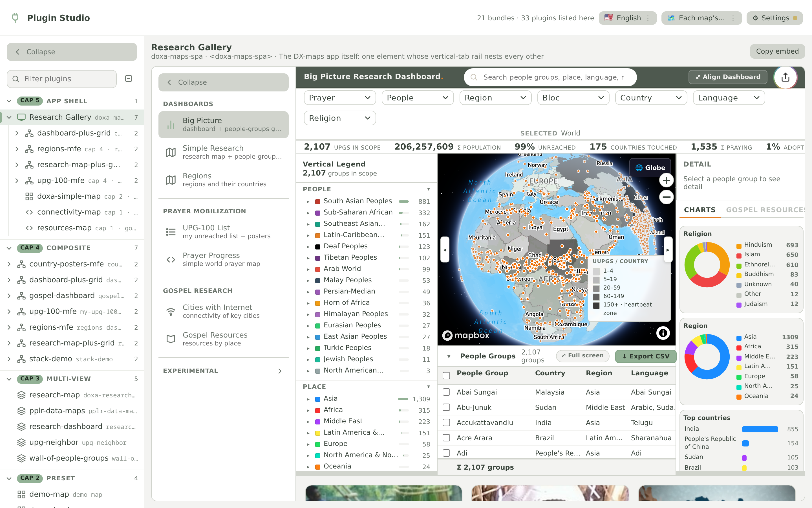Open Regions dashboard in rail
Screen dimensions: 812x508
pyautogui.click(x=224, y=180)
